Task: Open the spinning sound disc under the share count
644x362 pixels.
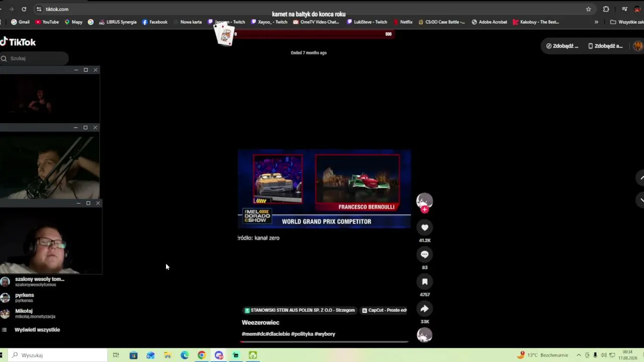Action: pyautogui.click(x=424, y=335)
